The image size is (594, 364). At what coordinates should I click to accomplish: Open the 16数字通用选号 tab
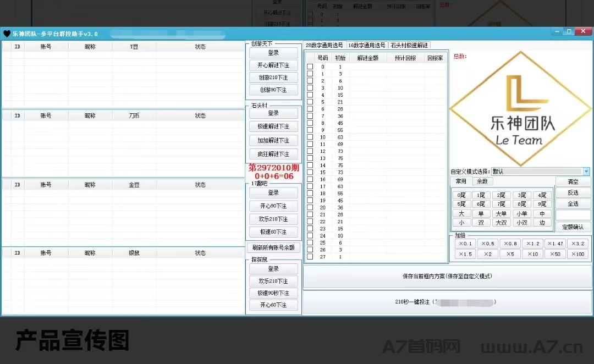(x=367, y=46)
